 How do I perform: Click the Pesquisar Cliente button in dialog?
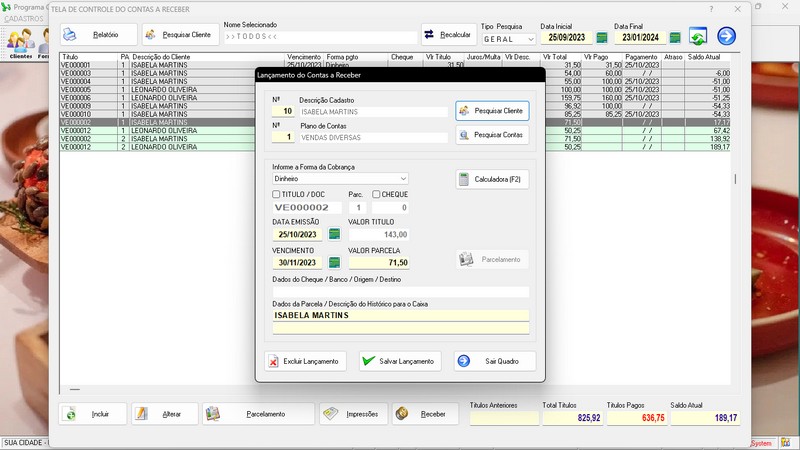[492, 111]
